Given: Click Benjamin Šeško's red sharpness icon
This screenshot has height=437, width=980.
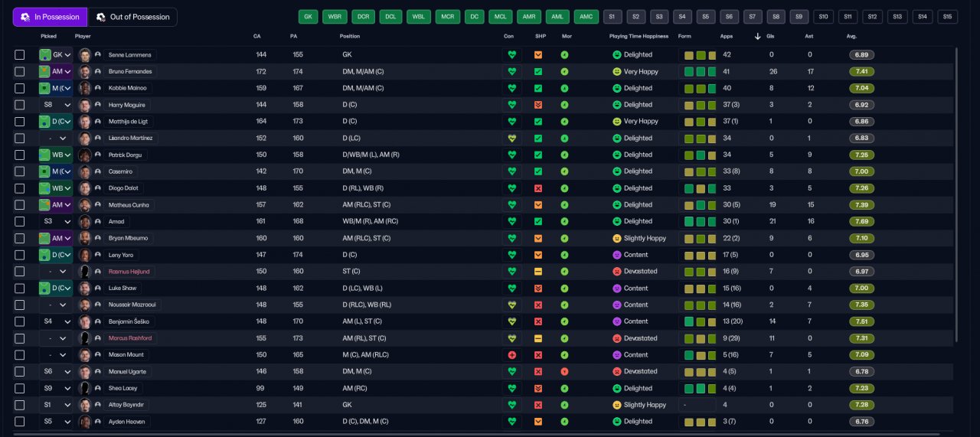Looking at the screenshot, I should pyautogui.click(x=538, y=321).
